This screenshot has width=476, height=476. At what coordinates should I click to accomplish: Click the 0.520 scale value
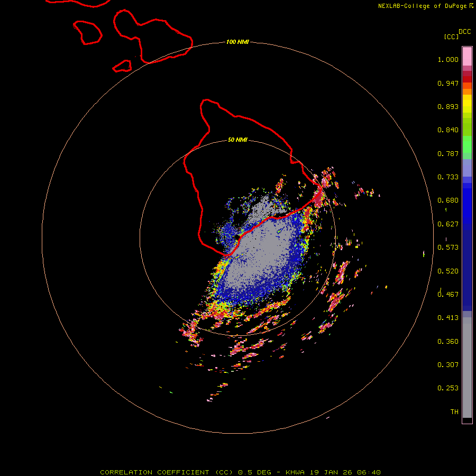point(448,271)
